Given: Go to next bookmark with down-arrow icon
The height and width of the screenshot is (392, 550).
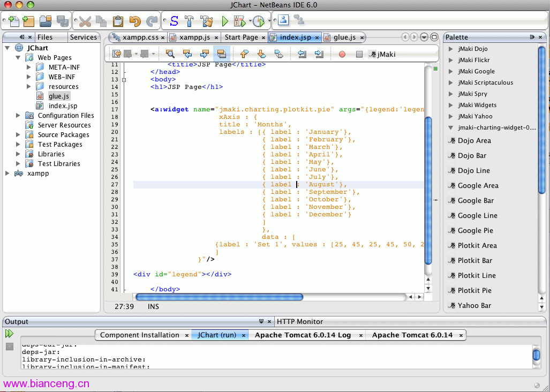Looking at the screenshot, I should click(x=261, y=54).
